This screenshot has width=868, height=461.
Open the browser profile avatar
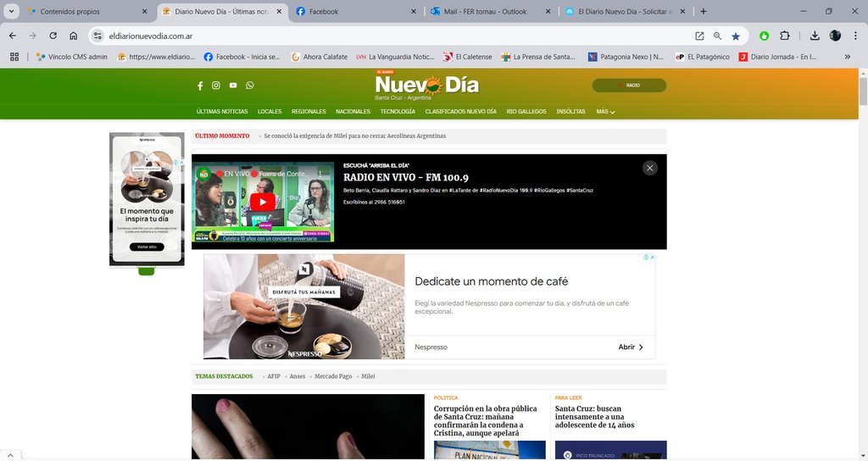(835, 36)
